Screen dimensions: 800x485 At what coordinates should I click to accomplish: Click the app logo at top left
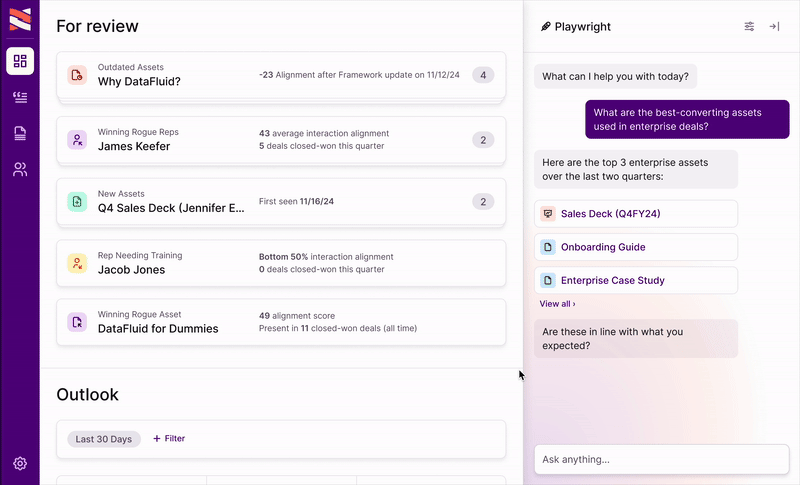click(20, 19)
